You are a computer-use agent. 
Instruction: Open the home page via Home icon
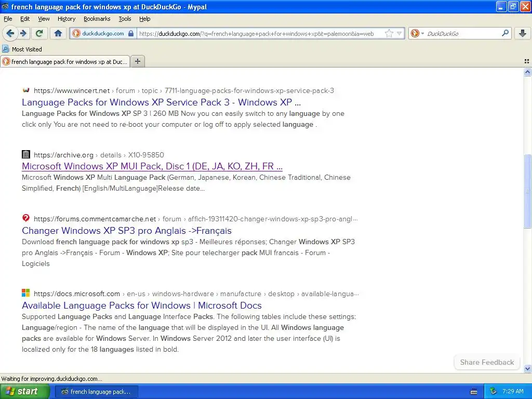(x=58, y=33)
